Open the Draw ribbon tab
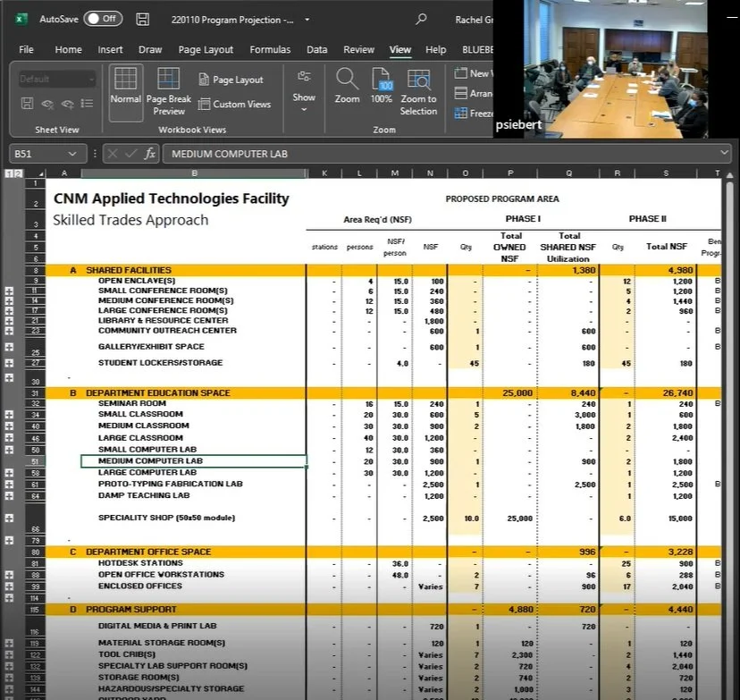740x700 pixels. 150,49
